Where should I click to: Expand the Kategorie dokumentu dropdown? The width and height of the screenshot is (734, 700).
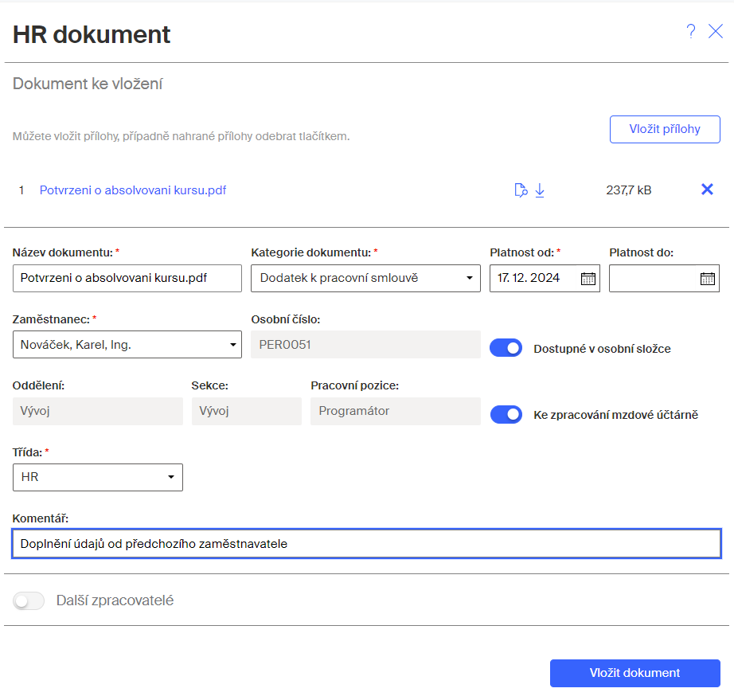365,278
